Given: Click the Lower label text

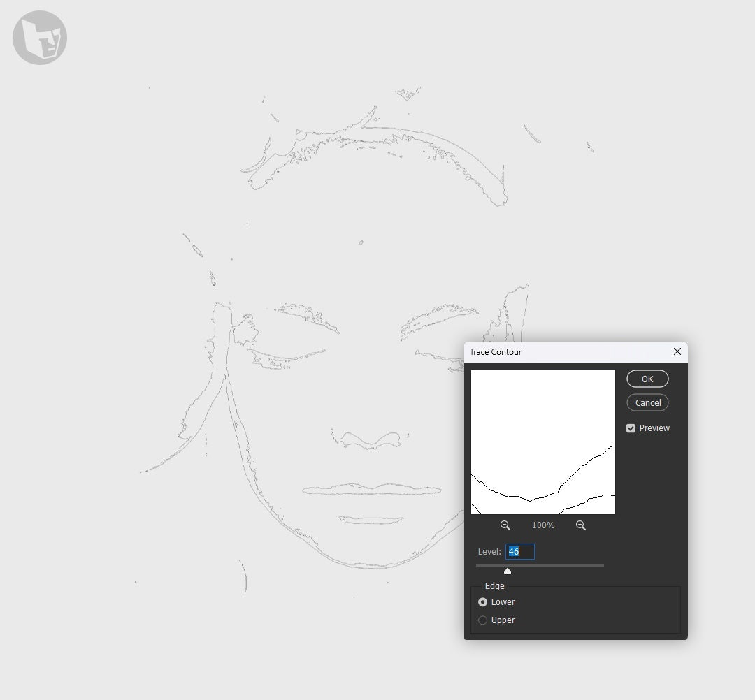Looking at the screenshot, I should coord(503,602).
